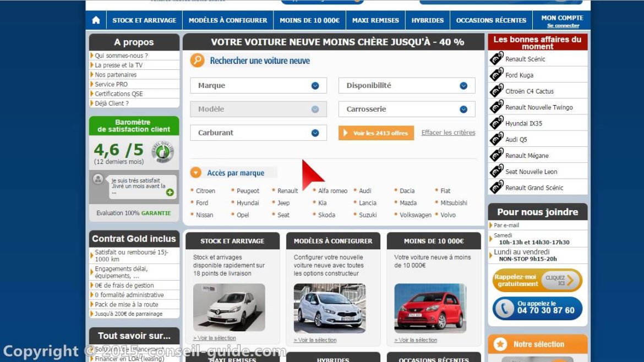Open La presse et la TV link
This screenshot has height=362, width=644.
click(x=119, y=65)
